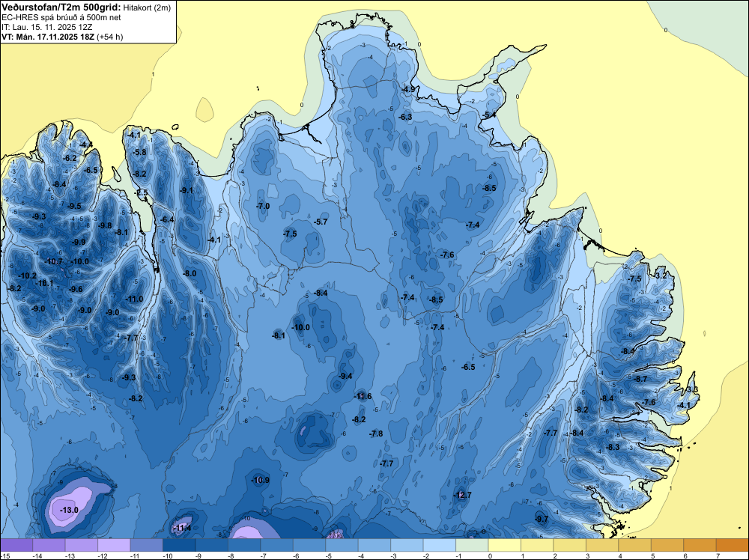Click the -9.4 temperature label
The image size is (749, 560).
(x=345, y=376)
